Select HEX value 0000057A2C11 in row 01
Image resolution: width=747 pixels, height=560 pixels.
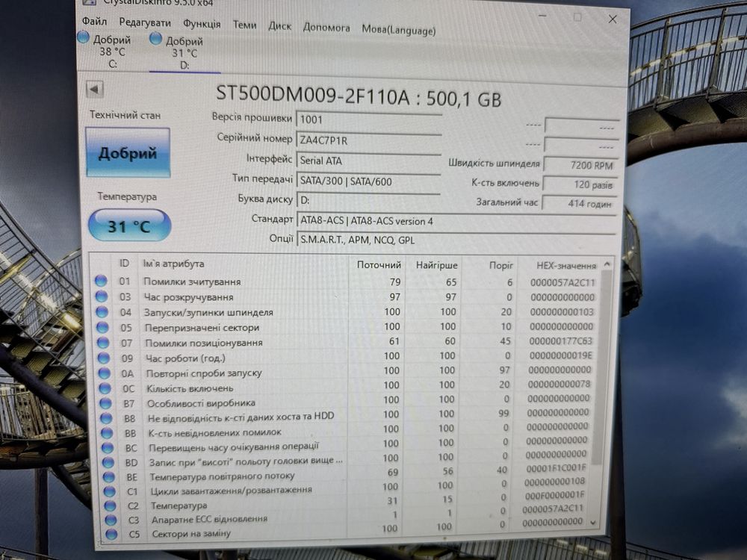(x=562, y=282)
